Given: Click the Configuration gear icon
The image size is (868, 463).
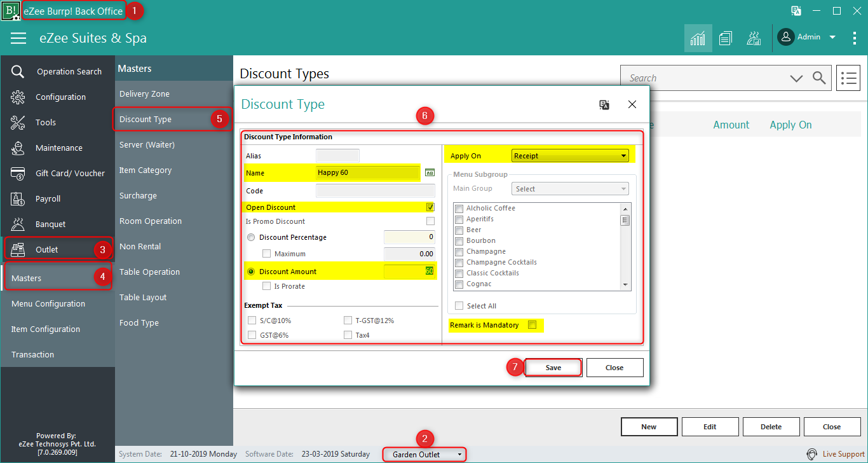Looking at the screenshot, I should tap(18, 97).
